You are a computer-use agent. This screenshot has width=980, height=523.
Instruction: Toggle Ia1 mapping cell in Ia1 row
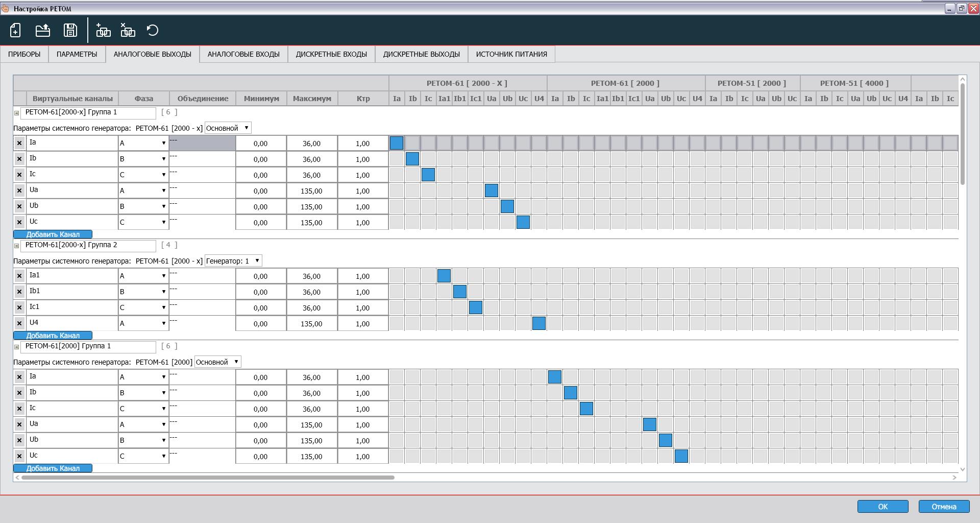pos(444,276)
